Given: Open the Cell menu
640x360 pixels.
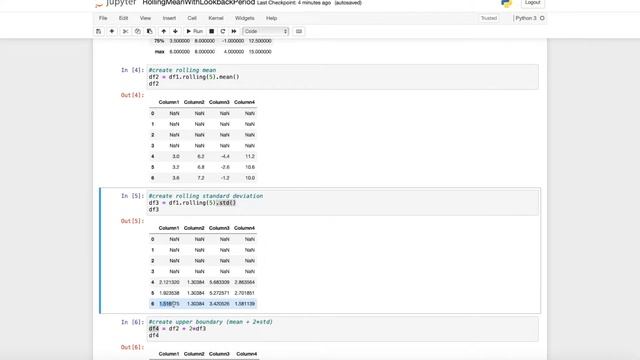Looking at the screenshot, I should coord(192,18).
